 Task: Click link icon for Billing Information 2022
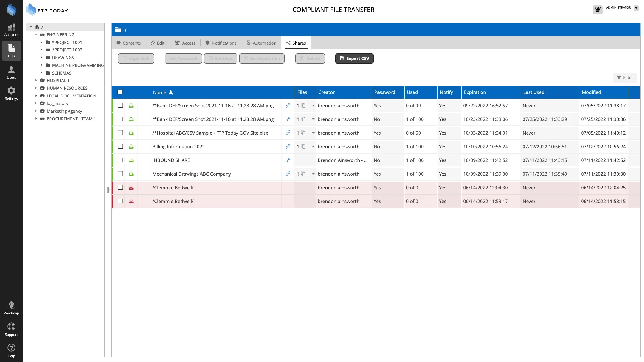point(288,147)
